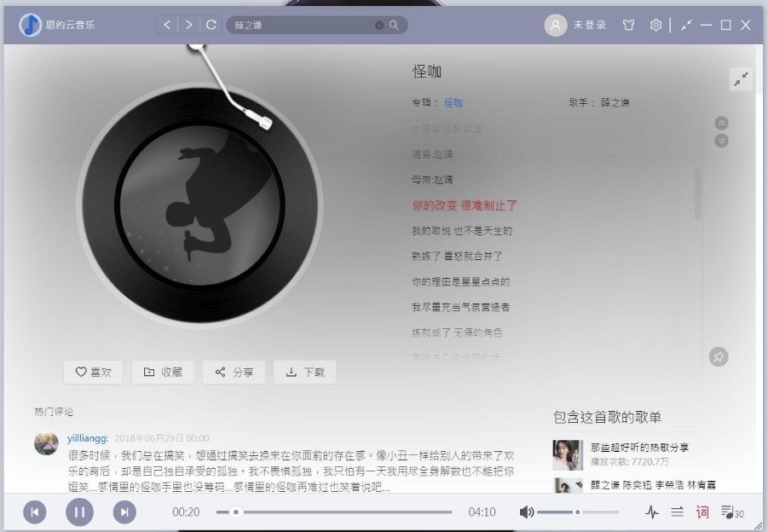
Task: Play the previous track
Action: click(x=35, y=512)
